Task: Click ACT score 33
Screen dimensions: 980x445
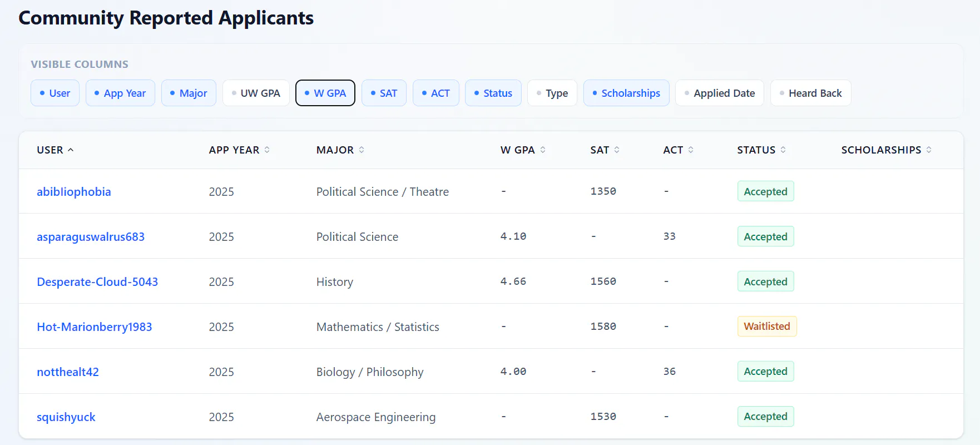Action: coord(670,236)
